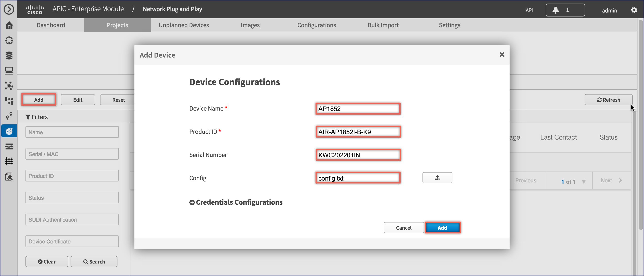Open the audit search document icon in the sidebar

point(9,176)
